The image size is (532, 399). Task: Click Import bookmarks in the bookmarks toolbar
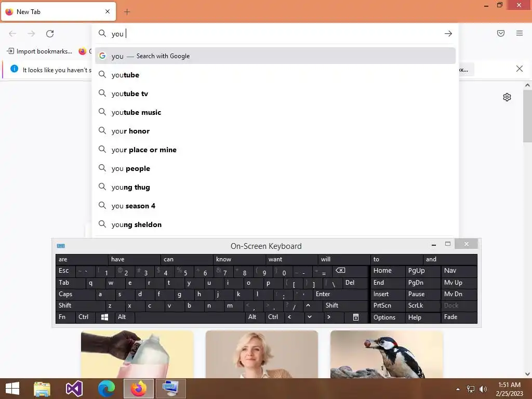tap(39, 51)
